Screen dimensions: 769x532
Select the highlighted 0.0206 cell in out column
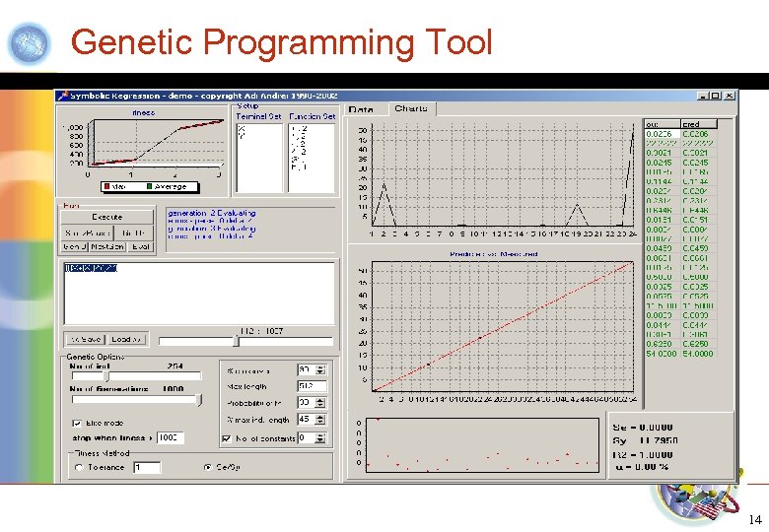point(663,134)
